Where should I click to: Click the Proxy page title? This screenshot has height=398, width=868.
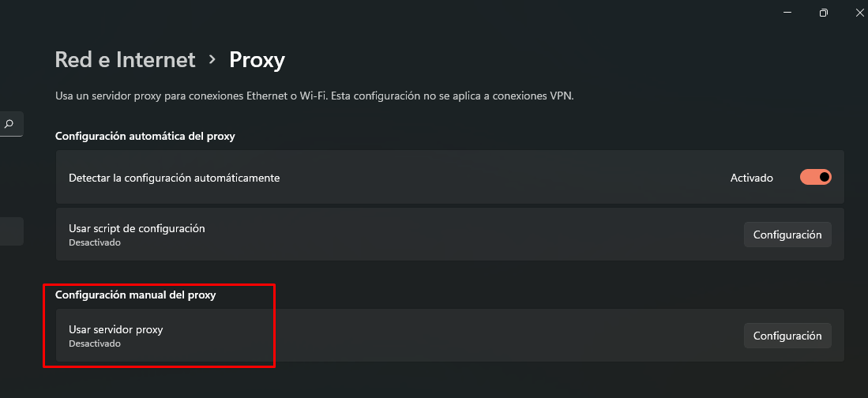pos(257,60)
